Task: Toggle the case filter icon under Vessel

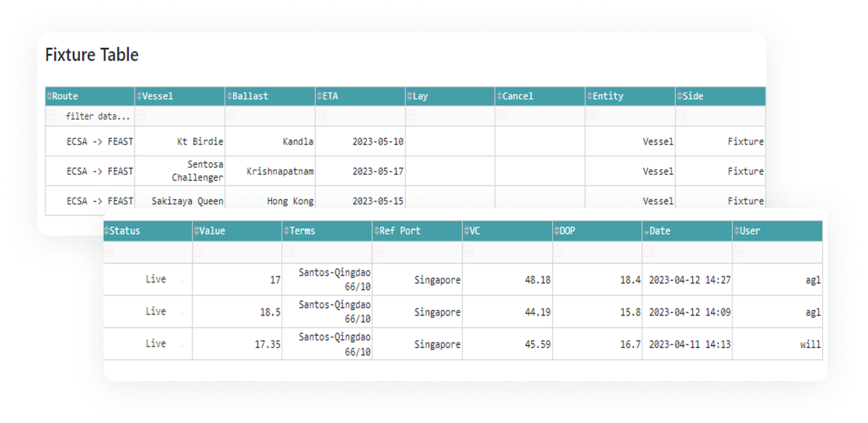Action: point(141,116)
